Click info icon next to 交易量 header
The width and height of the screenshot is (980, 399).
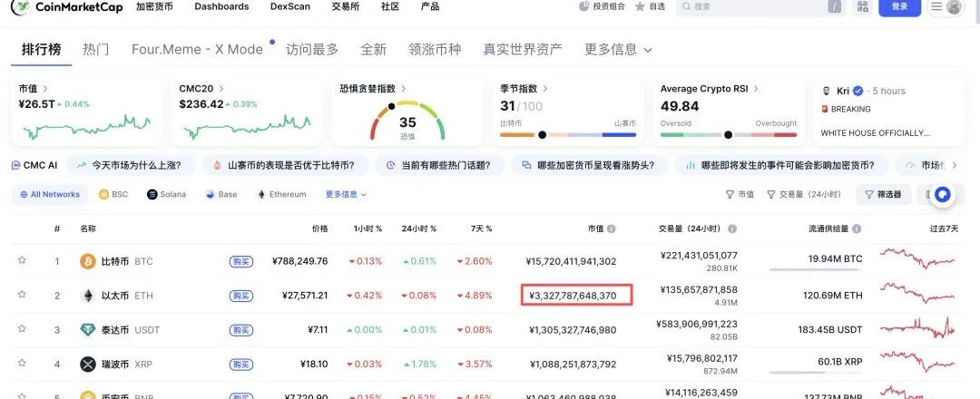732,229
